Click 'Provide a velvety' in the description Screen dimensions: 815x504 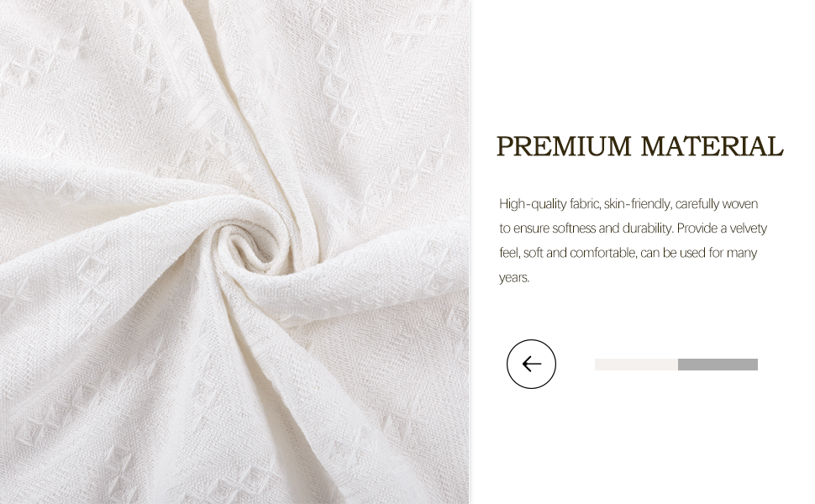[722, 228]
